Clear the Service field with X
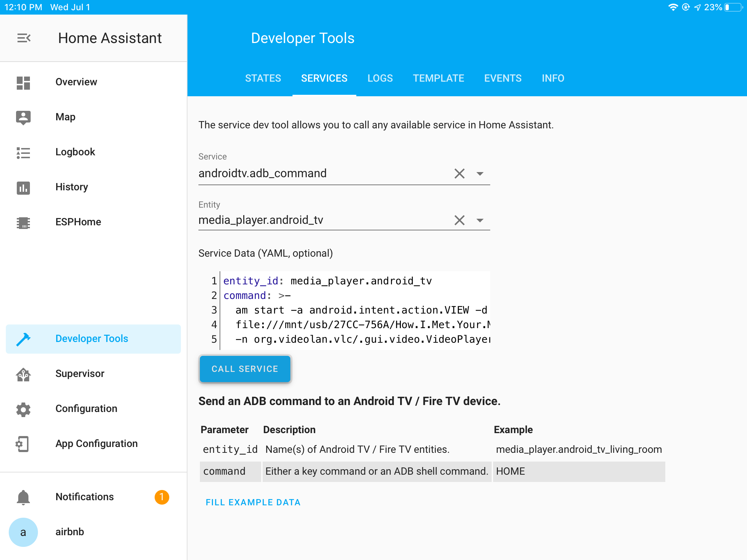The width and height of the screenshot is (747, 560). tap(460, 174)
